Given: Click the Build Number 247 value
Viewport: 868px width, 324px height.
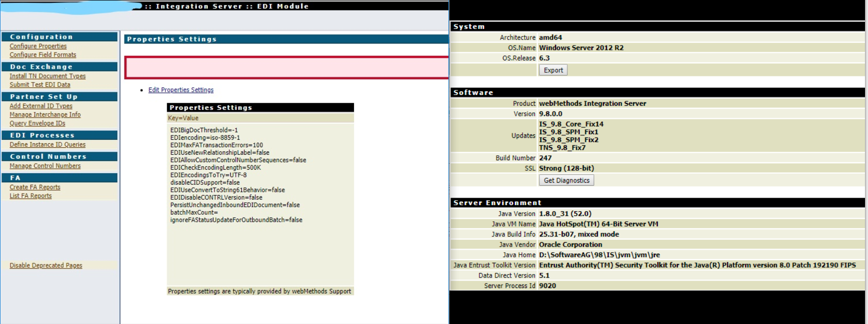Looking at the screenshot, I should tap(545, 158).
